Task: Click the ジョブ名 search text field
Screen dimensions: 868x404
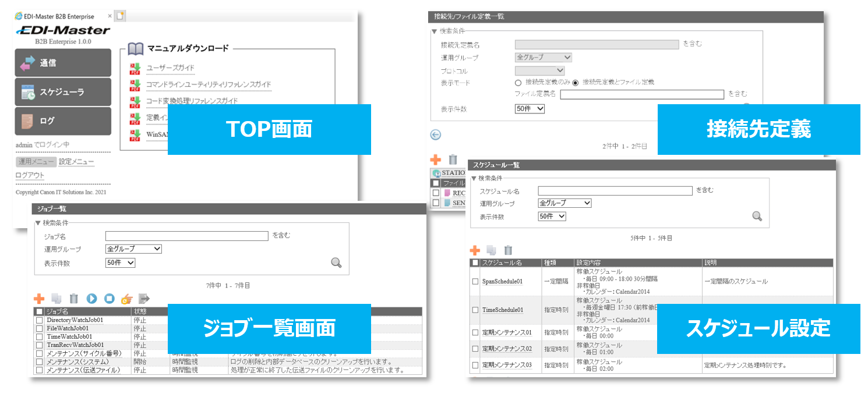Action: (186, 236)
